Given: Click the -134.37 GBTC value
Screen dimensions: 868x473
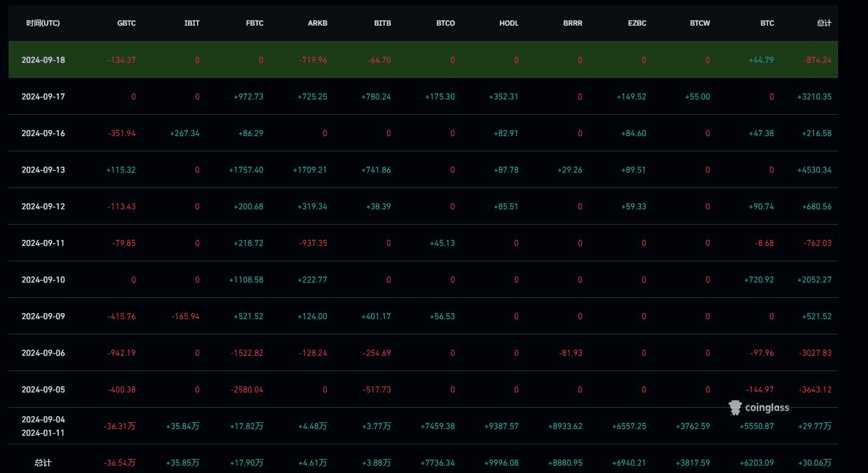Looking at the screenshot, I should [x=121, y=60].
